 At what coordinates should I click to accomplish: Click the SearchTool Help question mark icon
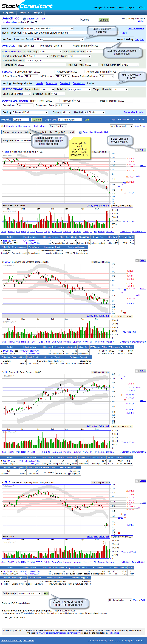pyautogui.click(x=24, y=19)
